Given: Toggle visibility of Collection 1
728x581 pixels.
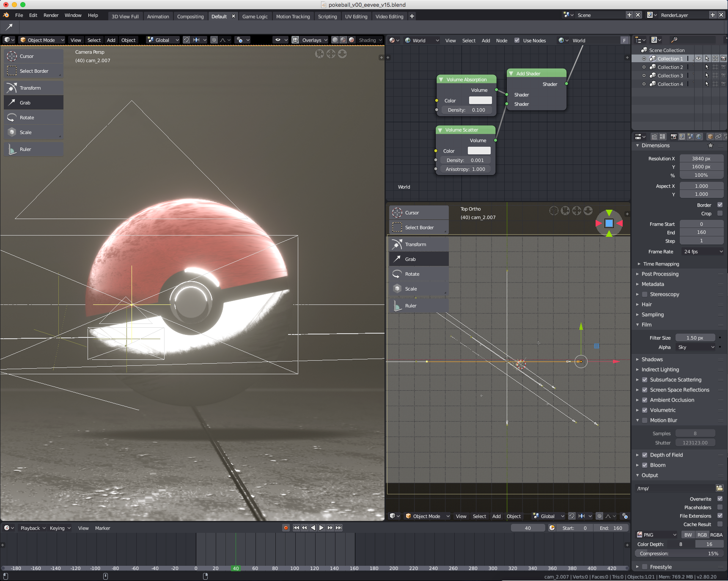Looking at the screenshot, I should (698, 59).
